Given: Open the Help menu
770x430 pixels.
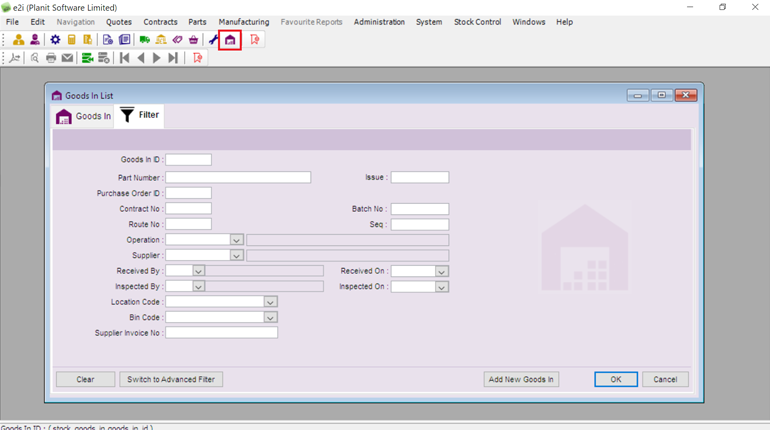Looking at the screenshot, I should [x=564, y=22].
